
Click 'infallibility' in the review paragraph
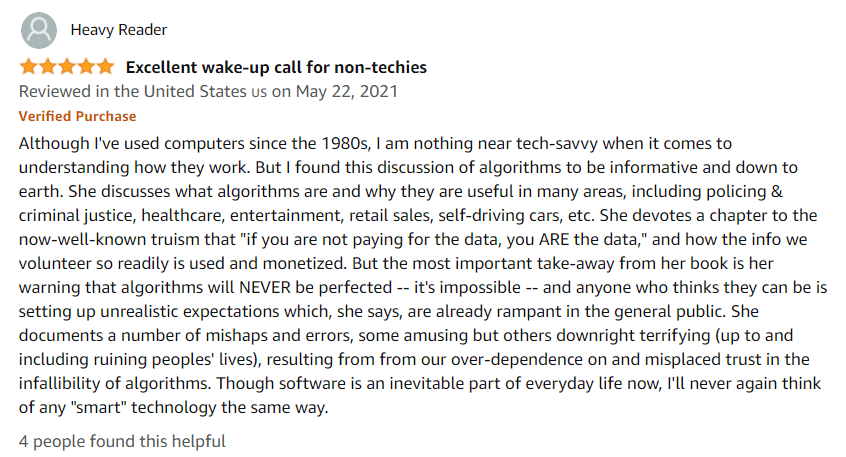click(59, 383)
